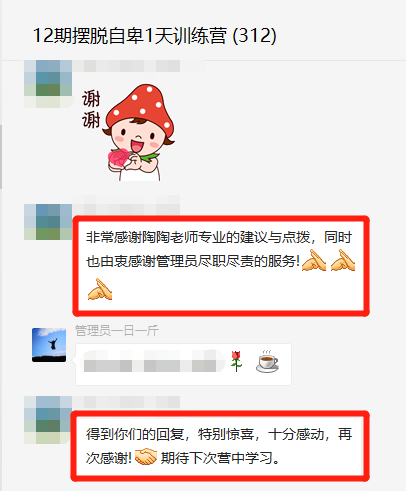Image resolution: width=406 pixels, height=491 pixels.
Task: Open 管理员一日一斤's jumping silhouette avatar
Action: 49,345
